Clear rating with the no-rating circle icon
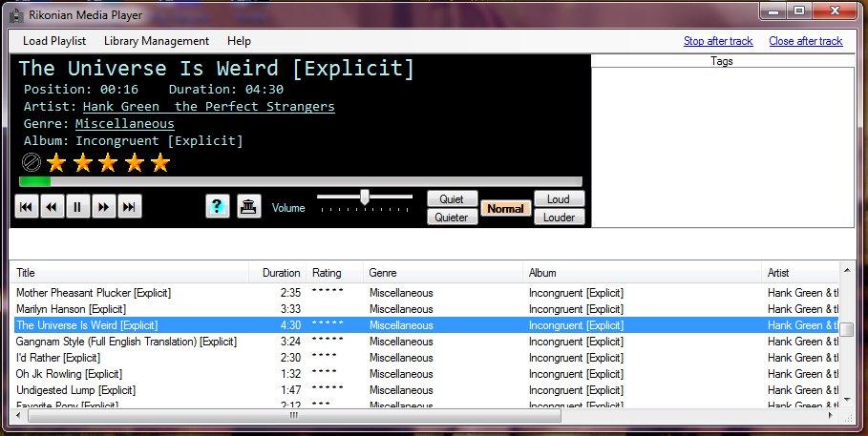Screen dimensions: 868x436 click(31, 162)
